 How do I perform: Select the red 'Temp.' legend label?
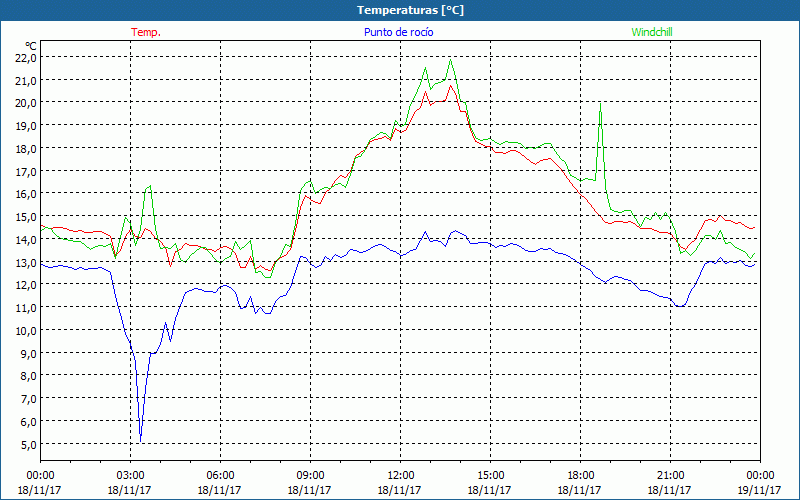click(x=146, y=32)
